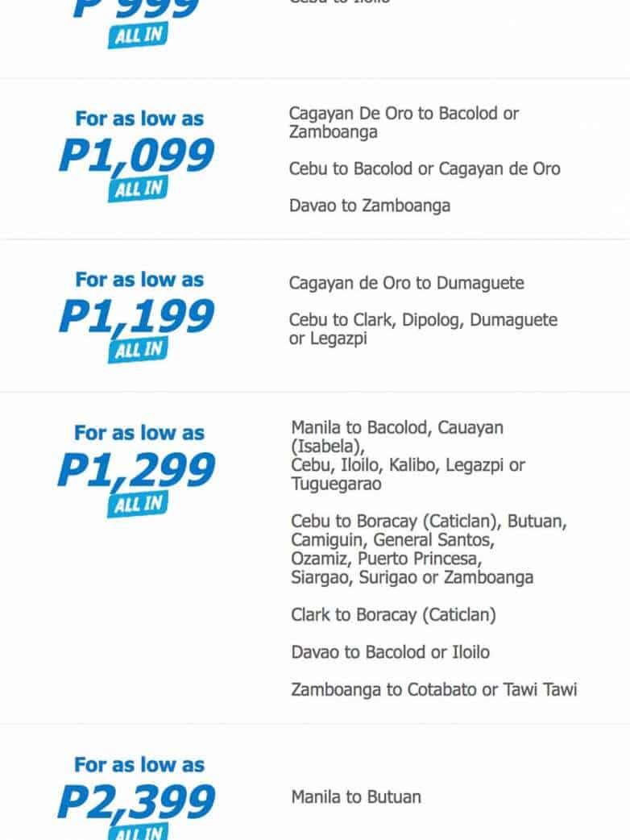Click the ALL IN badge under P2,399
The image size is (630, 840).
(x=137, y=830)
